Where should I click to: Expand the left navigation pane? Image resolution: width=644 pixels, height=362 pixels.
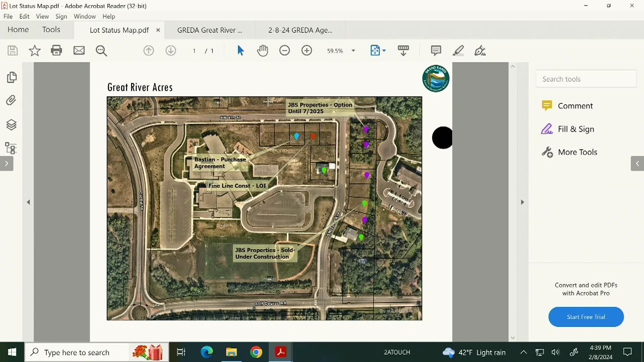6,164
